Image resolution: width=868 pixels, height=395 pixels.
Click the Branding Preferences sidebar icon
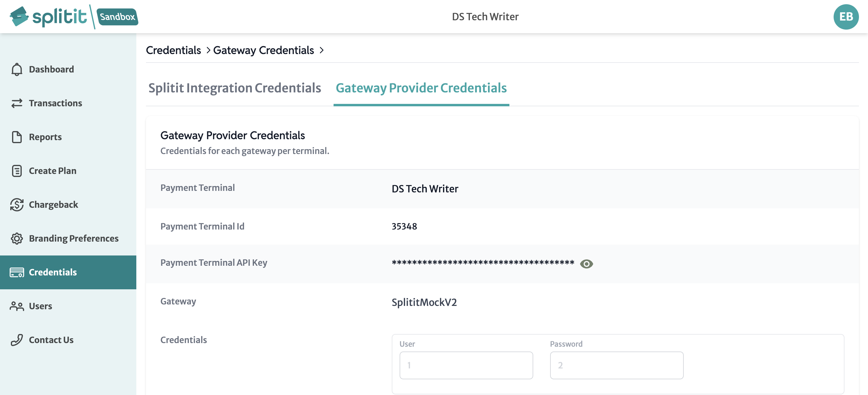point(17,238)
